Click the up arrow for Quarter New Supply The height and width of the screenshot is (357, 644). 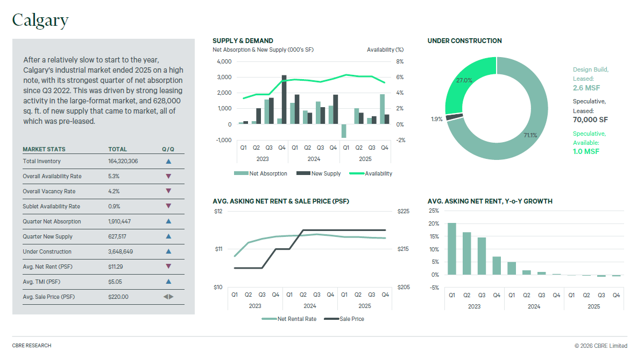pyautogui.click(x=168, y=236)
